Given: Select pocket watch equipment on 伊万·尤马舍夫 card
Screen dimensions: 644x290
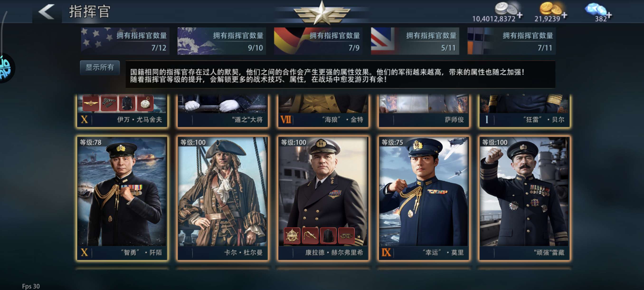Looking at the screenshot, I should click(145, 103).
